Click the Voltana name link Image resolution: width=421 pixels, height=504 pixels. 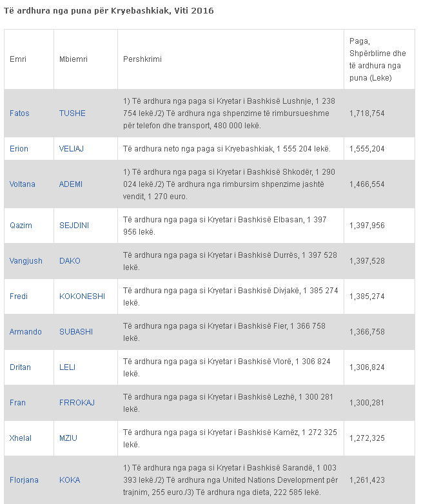point(23,184)
